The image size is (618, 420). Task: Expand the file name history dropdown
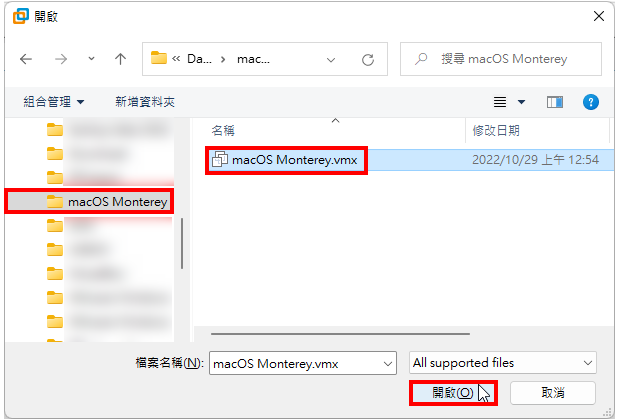pos(387,364)
